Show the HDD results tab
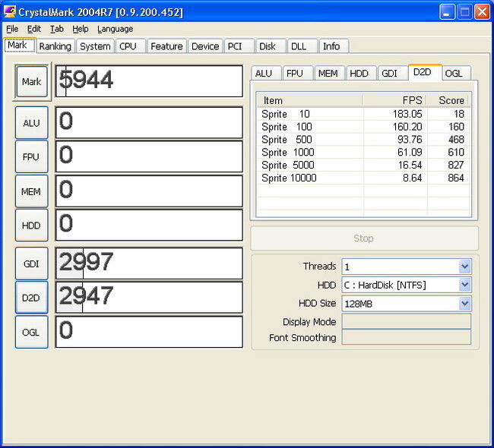This screenshot has height=448, width=494. [361, 73]
